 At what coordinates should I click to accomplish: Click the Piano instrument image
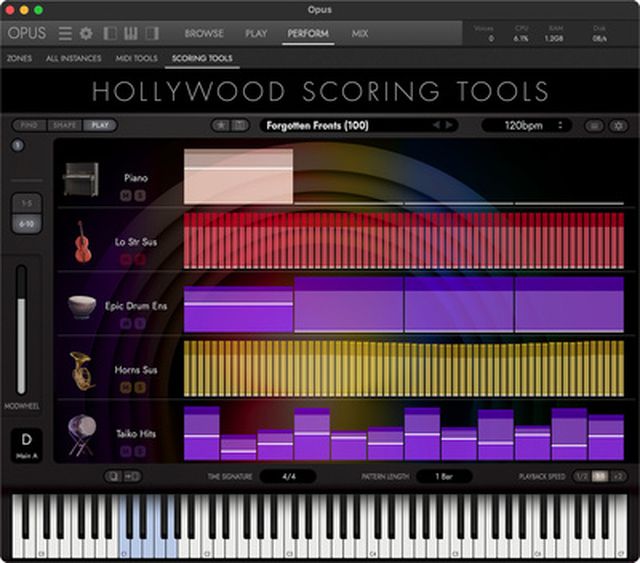[x=80, y=179]
